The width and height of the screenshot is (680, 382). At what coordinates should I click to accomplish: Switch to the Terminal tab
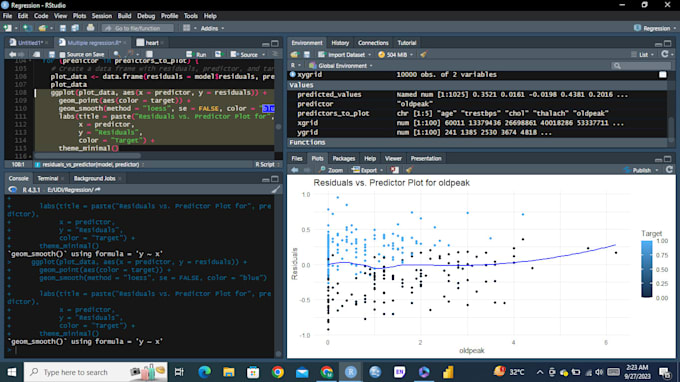[x=48, y=178]
